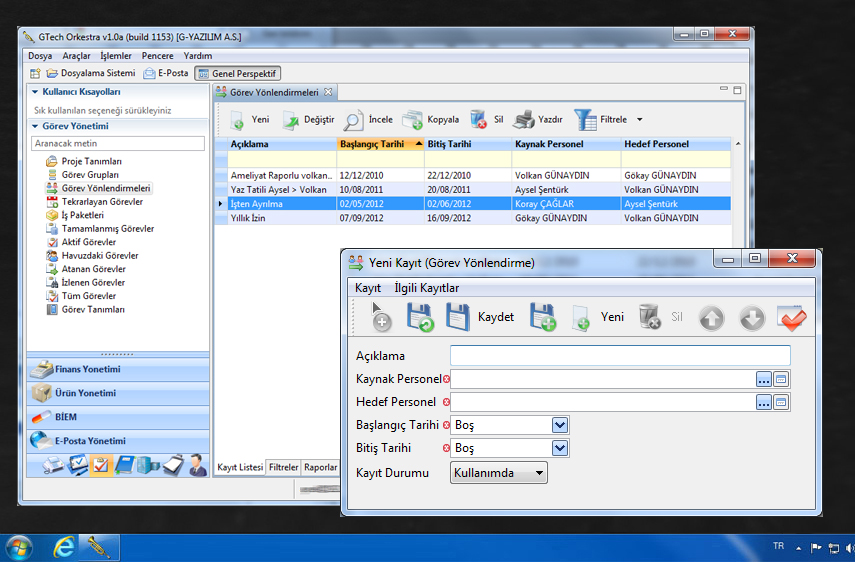This screenshot has height=562, width=855.
Task: Click the Yazdır printer icon
Action: click(x=524, y=120)
